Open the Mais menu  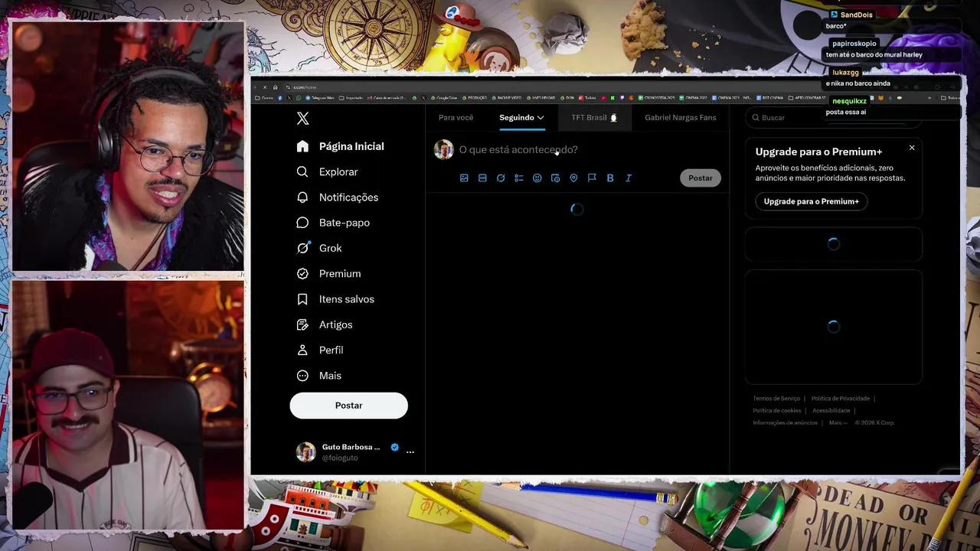coord(319,376)
